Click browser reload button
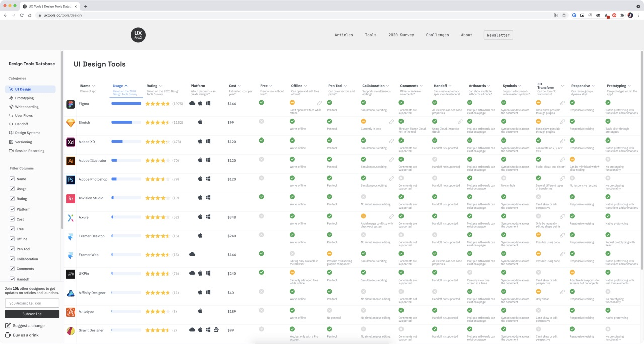Image resolution: width=644 pixels, height=344 pixels. 22,15
